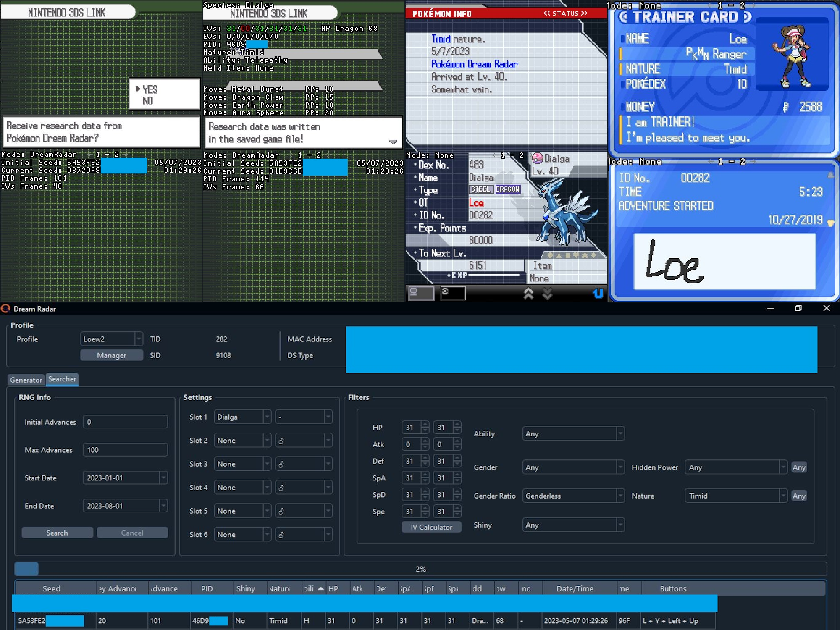Screen dimensions: 840x630
Task: Decrease the Atk maximum IV stepper
Action: pos(457,447)
